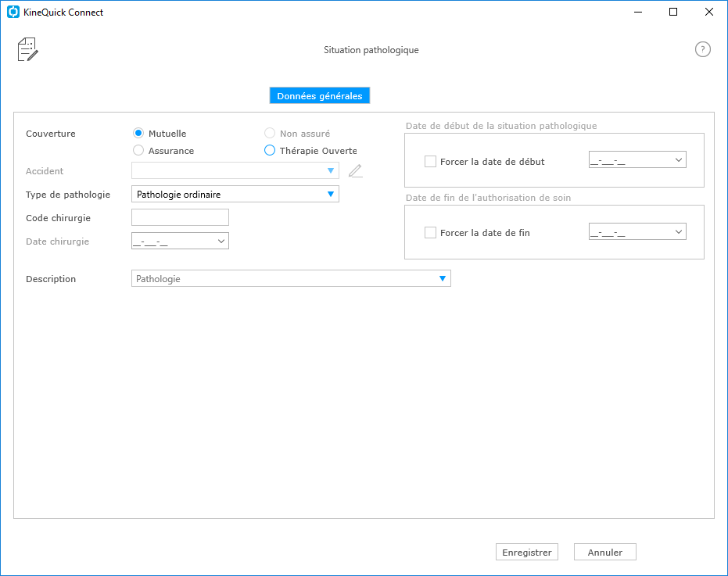The width and height of the screenshot is (728, 576).
Task: Click the Description label
Action: [51, 279]
